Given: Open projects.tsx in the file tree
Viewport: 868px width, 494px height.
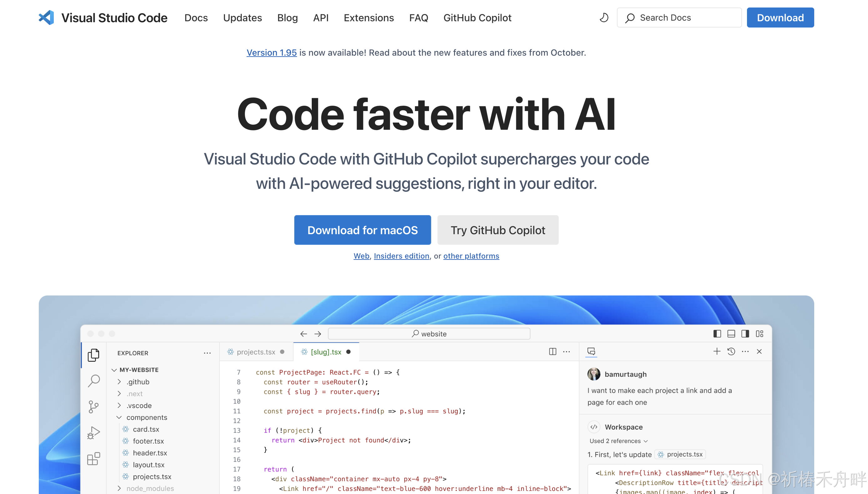Looking at the screenshot, I should click(152, 477).
